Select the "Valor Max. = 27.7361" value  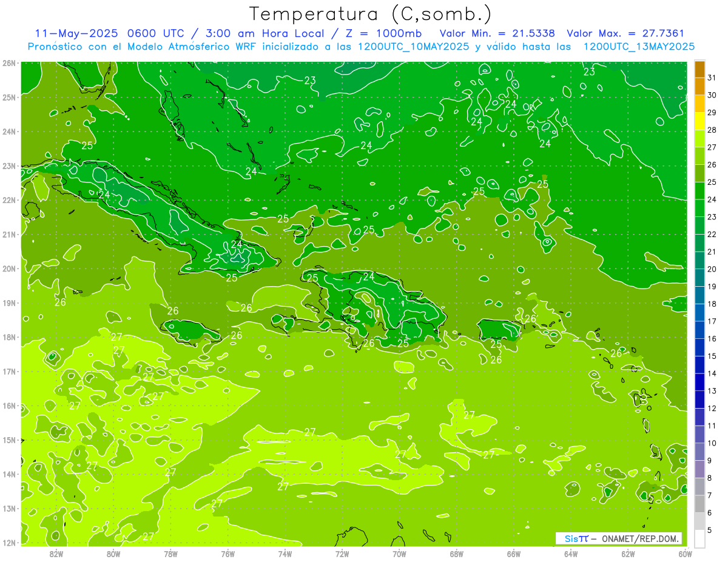coord(625,34)
